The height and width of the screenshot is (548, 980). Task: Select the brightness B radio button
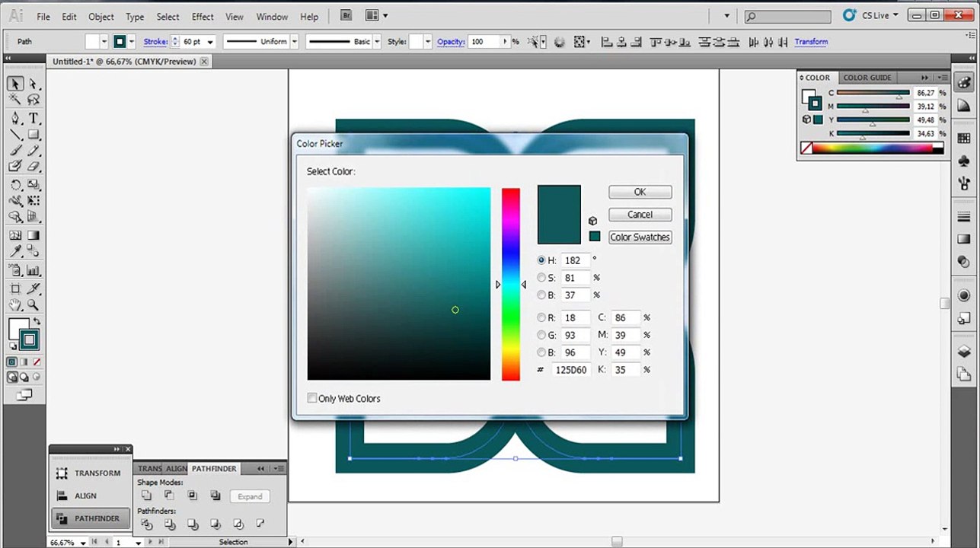pos(541,295)
